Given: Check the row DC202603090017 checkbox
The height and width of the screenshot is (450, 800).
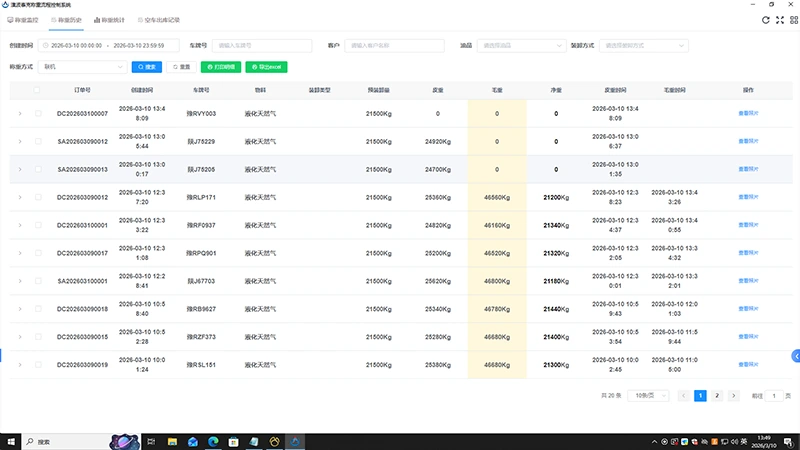Looking at the screenshot, I should pos(38,253).
